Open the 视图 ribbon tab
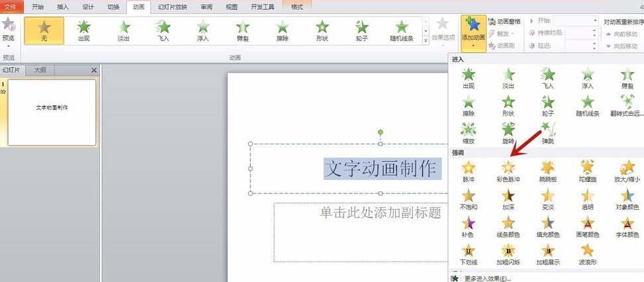Image resolution: width=644 pixels, height=282 pixels. (232, 7)
